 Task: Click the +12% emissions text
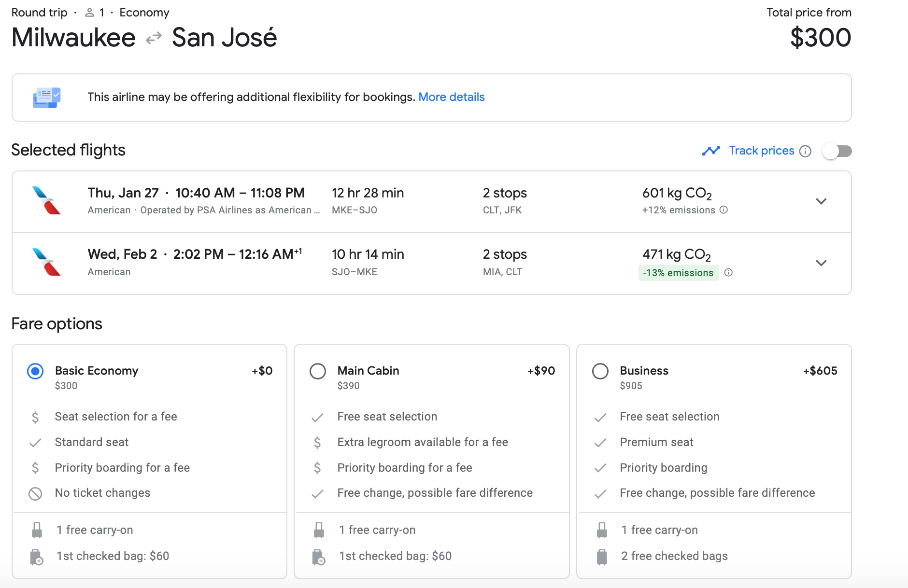pos(679,210)
